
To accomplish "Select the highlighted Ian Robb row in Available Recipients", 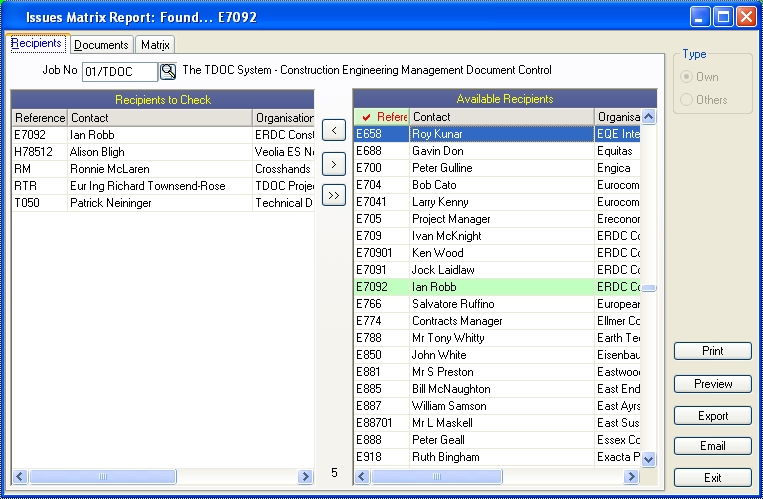I will [x=497, y=287].
